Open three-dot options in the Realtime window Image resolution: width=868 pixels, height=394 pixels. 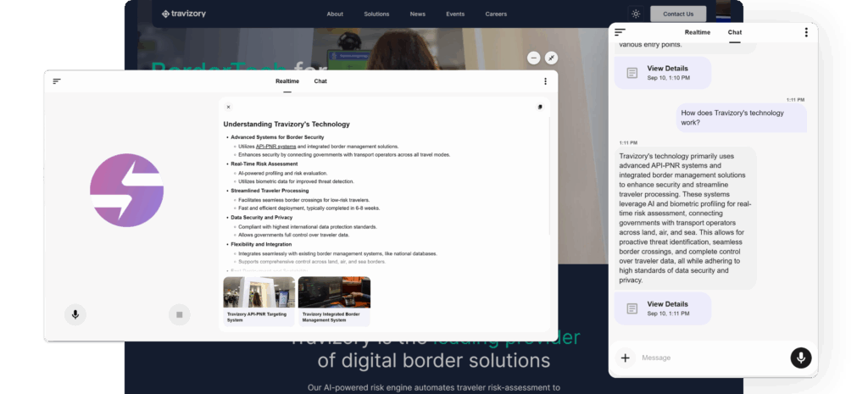(545, 81)
